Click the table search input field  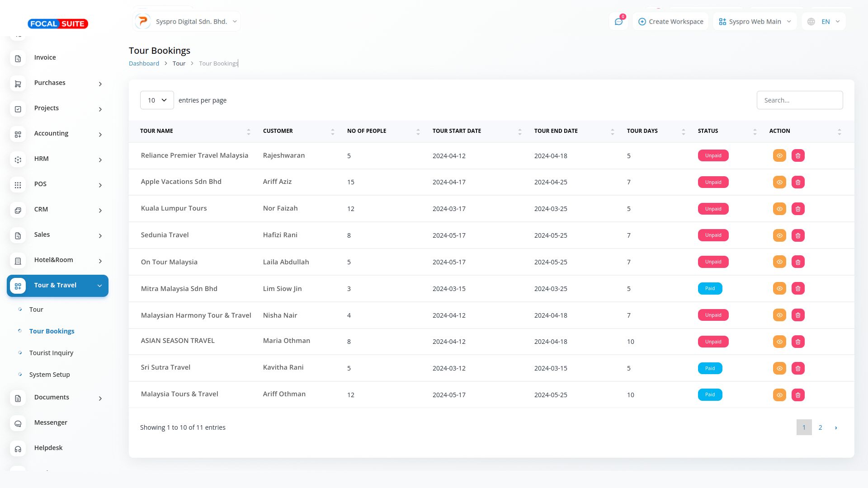pos(799,100)
